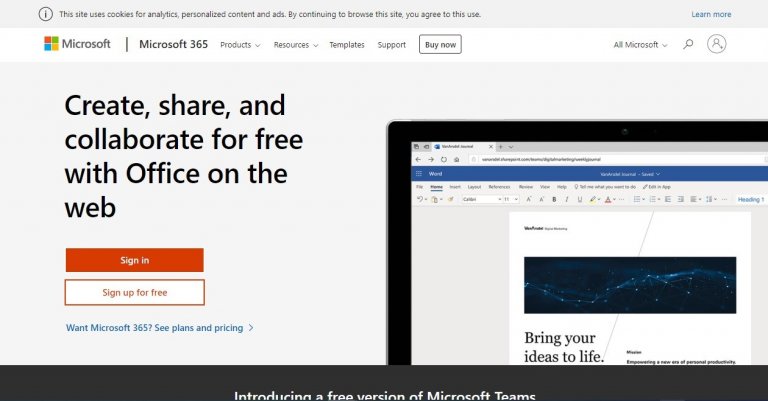Select the Review tab in Word ribbon
The width and height of the screenshot is (768, 401).
[526, 187]
